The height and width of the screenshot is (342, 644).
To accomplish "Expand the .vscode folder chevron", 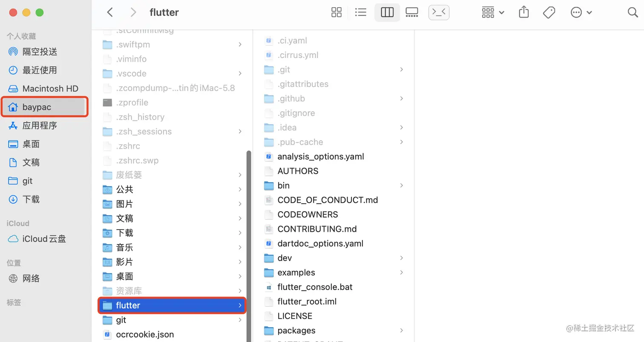I will (x=240, y=74).
